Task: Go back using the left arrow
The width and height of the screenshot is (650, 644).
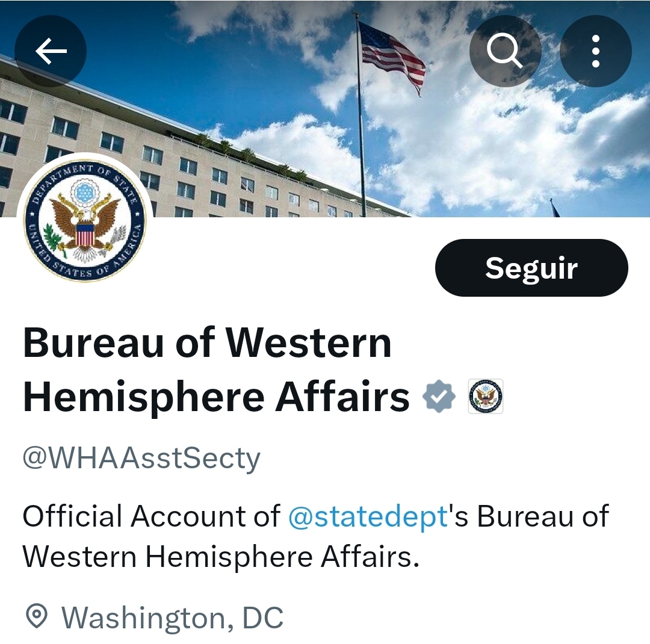Action: (x=51, y=51)
